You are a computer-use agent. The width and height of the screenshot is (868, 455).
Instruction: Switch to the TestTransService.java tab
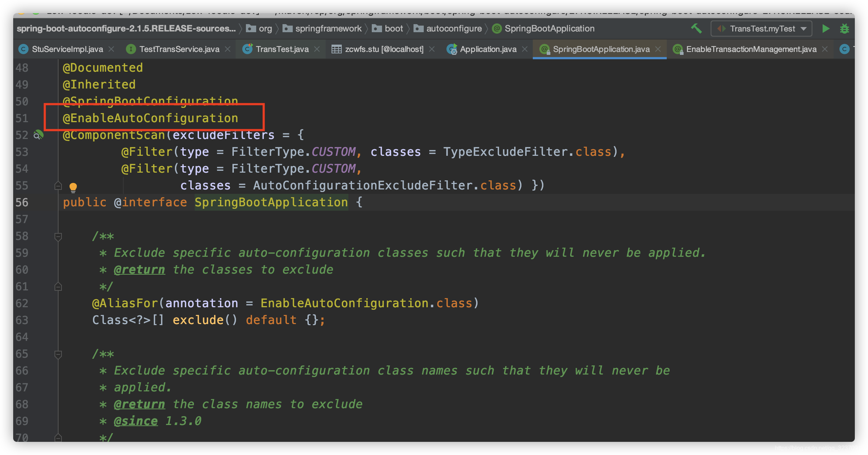pyautogui.click(x=179, y=49)
